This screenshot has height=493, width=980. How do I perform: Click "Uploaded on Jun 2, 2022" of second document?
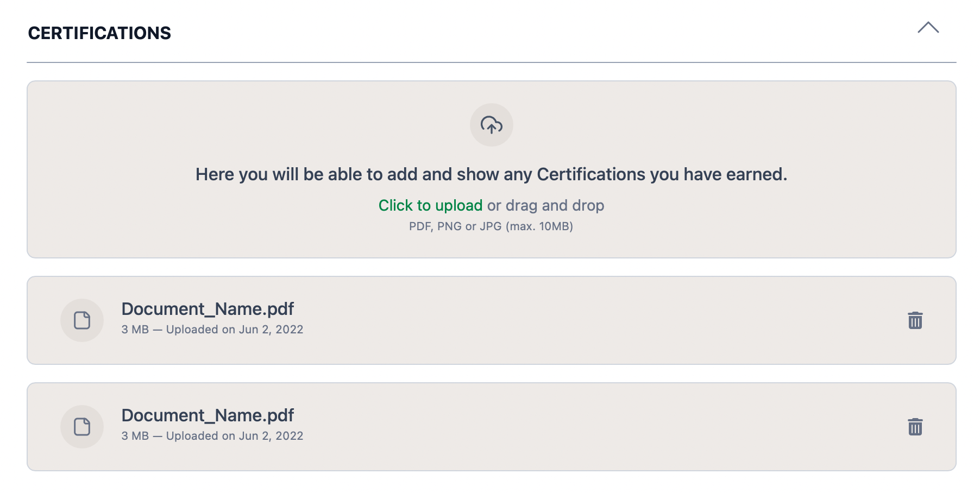[x=235, y=436]
